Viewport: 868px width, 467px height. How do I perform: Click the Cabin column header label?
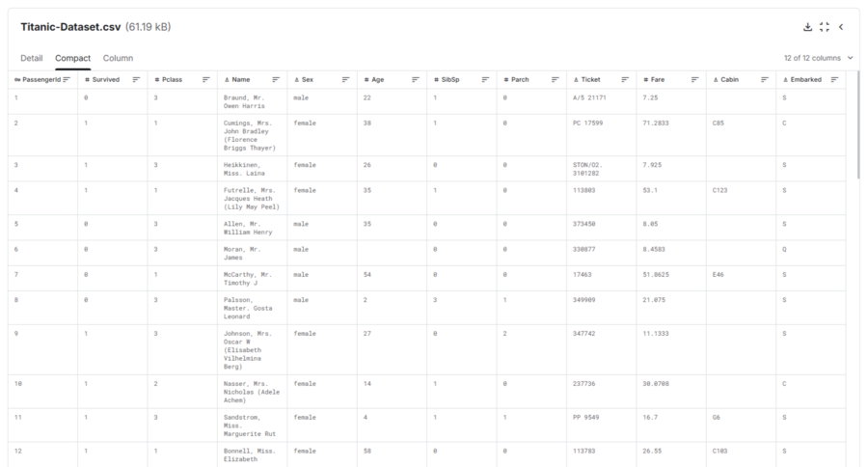tap(730, 80)
